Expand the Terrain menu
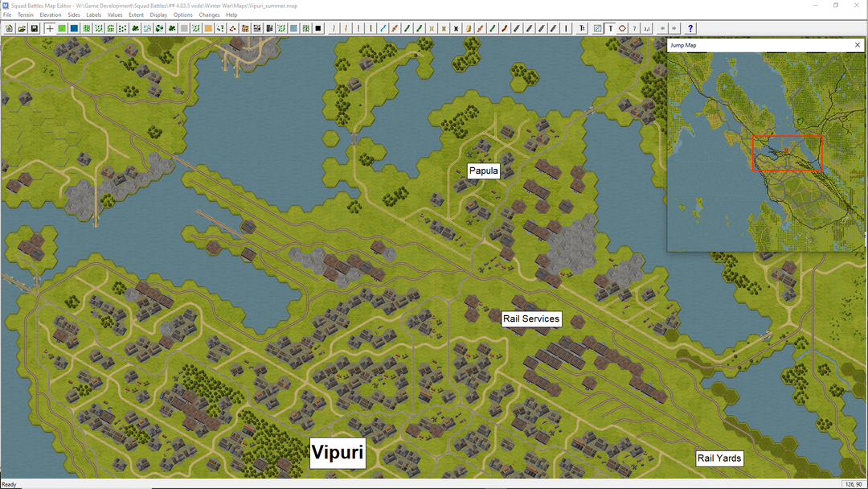 click(x=26, y=15)
